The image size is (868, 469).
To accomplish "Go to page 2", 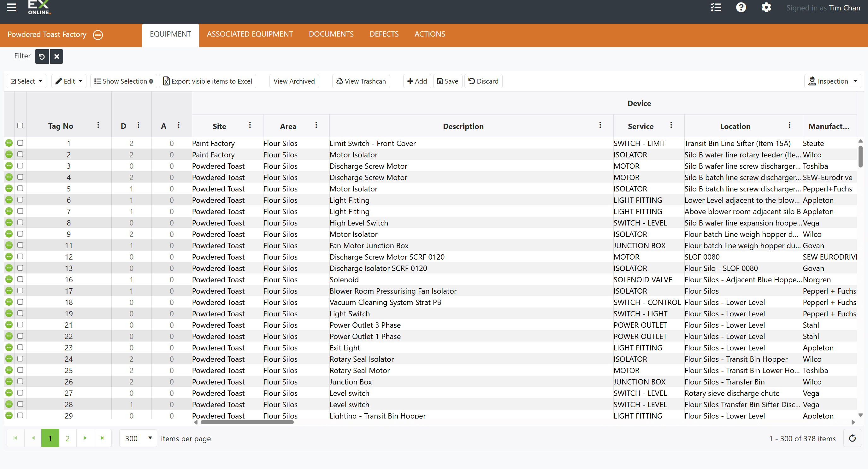I will point(68,438).
